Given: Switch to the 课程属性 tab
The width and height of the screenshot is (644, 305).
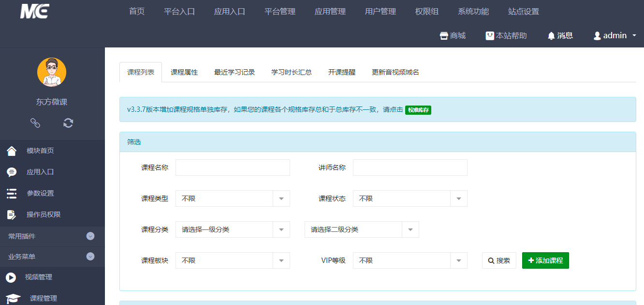Looking at the screenshot, I should pos(184,71).
